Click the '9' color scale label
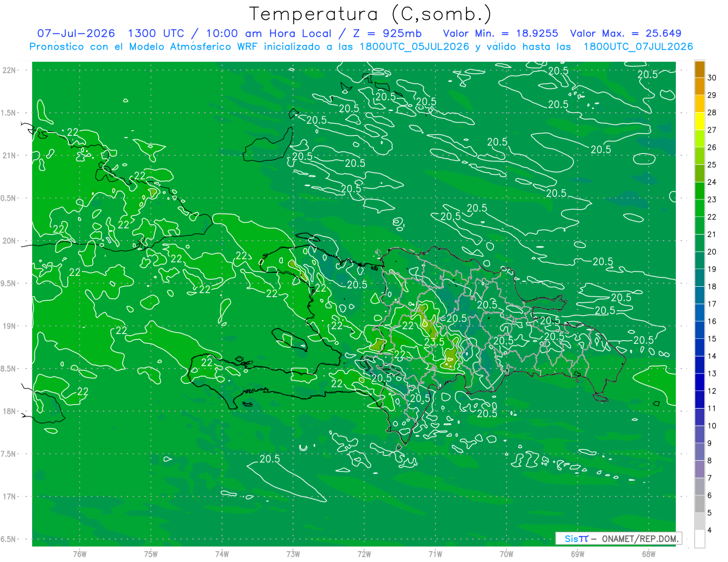The image size is (728, 562). click(709, 443)
